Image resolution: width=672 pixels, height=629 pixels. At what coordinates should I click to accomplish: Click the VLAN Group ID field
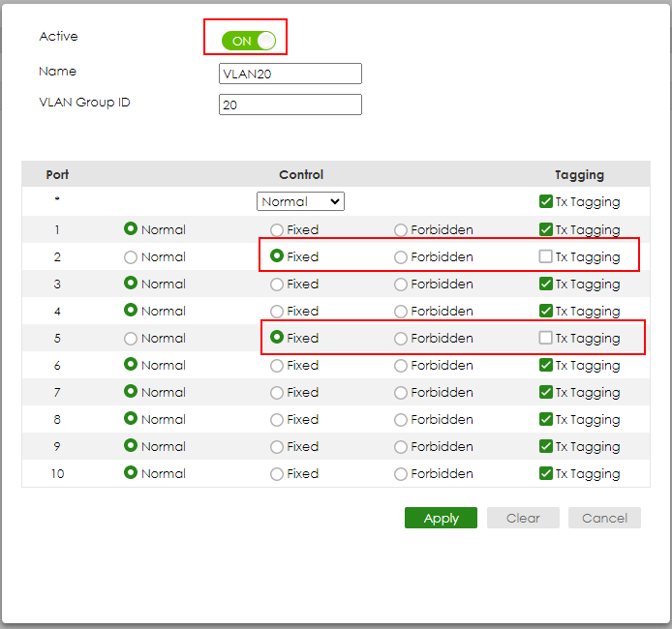click(290, 105)
